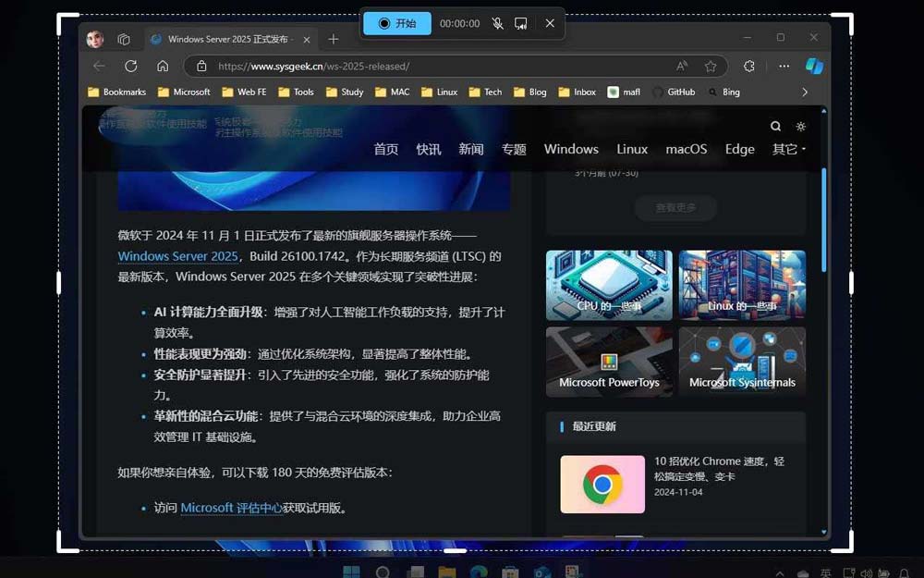The height and width of the screenshot is (578, 924).
Task: Open the Edge settings three-dot menu
Action: [x=784, y=66]
